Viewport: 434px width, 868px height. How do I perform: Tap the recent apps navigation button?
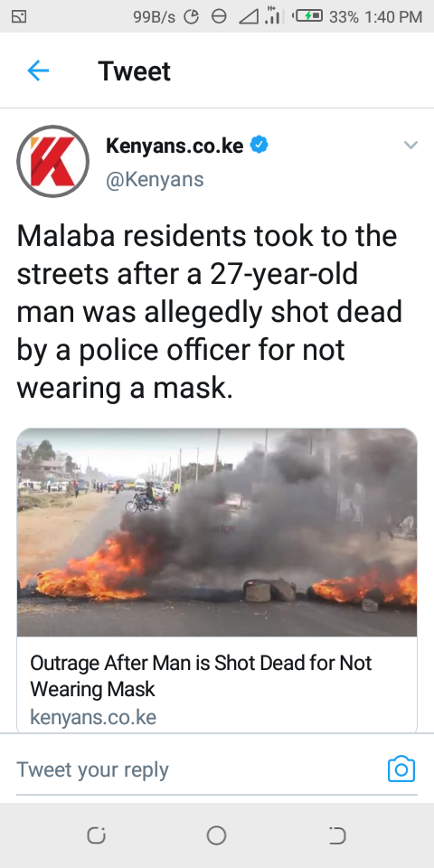[x=97, y=835]
